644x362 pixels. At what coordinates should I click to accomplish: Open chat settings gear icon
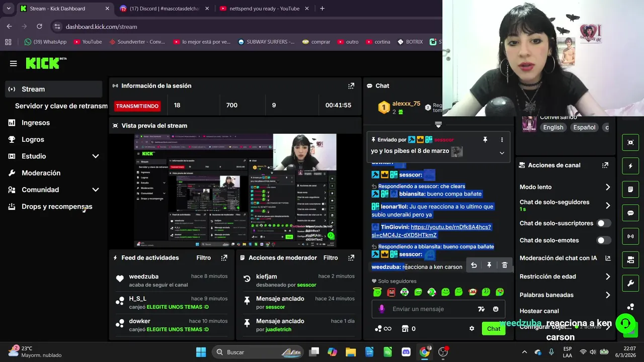472,329
